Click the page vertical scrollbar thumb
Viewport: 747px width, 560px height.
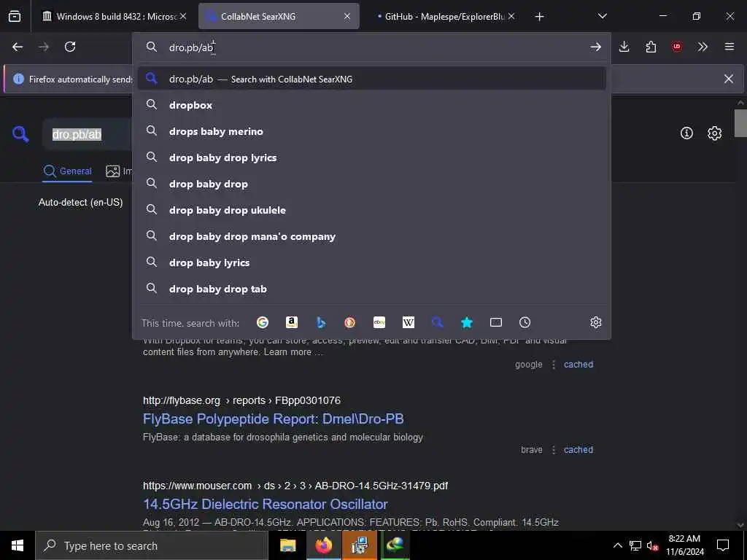(740, 122)
